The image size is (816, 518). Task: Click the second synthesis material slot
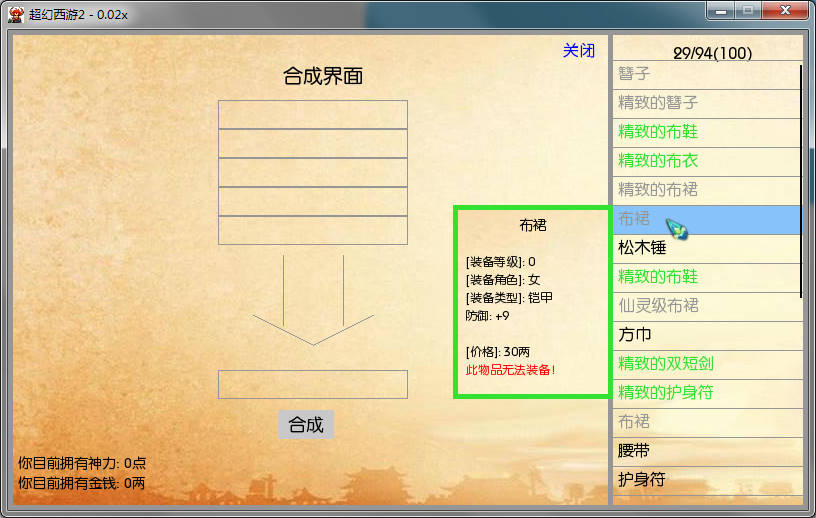coord(313,143)
